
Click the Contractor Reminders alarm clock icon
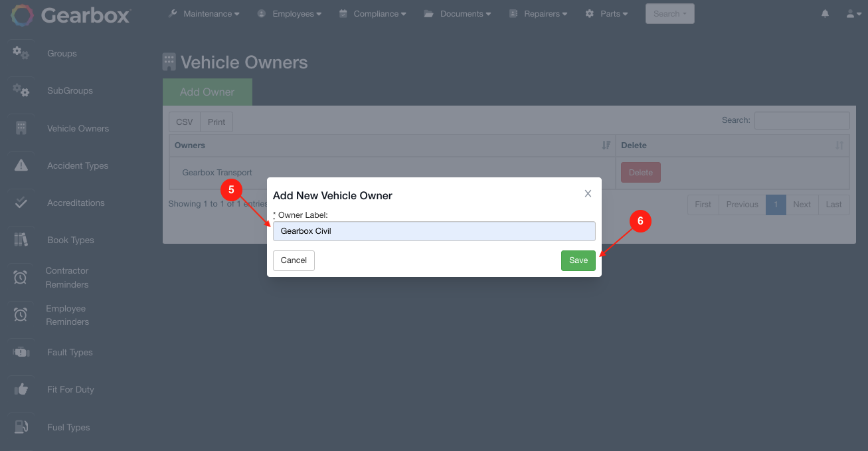click(x=21, y=277)
